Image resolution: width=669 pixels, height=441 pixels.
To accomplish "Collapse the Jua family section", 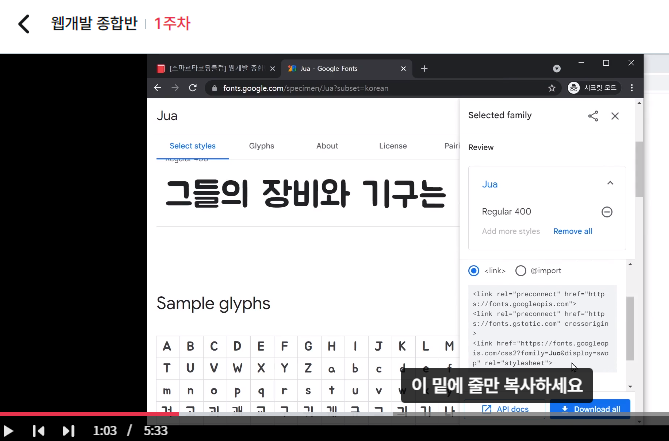I will pos(610,183).
